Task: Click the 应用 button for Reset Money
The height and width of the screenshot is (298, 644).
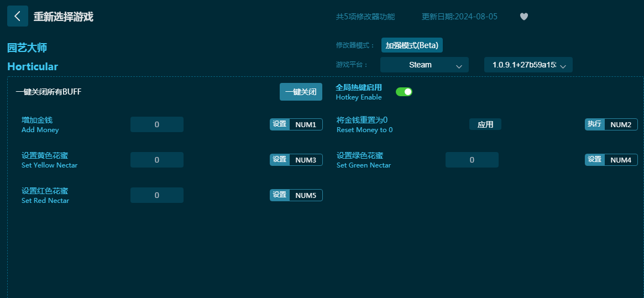Action: (485, 124)
